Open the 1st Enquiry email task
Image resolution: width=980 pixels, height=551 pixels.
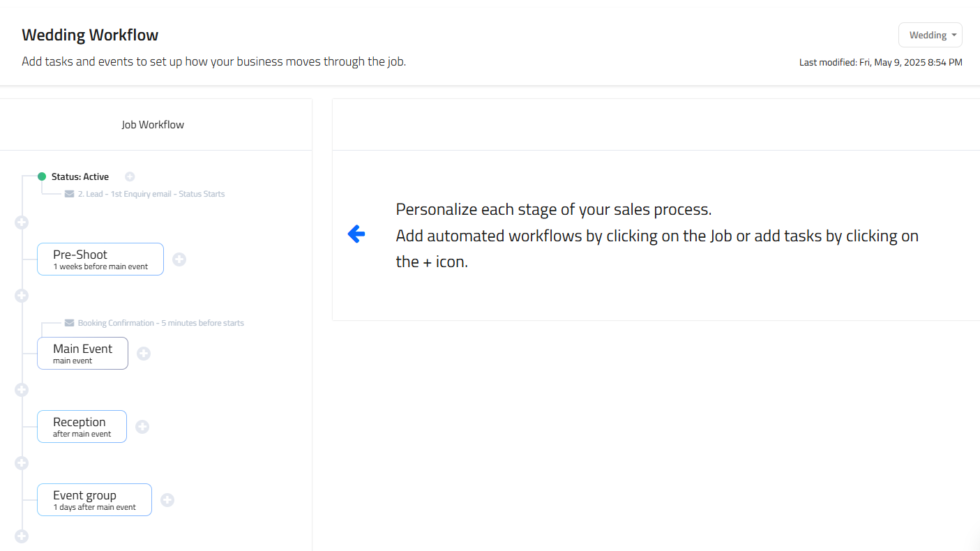(x=151, y=194)
